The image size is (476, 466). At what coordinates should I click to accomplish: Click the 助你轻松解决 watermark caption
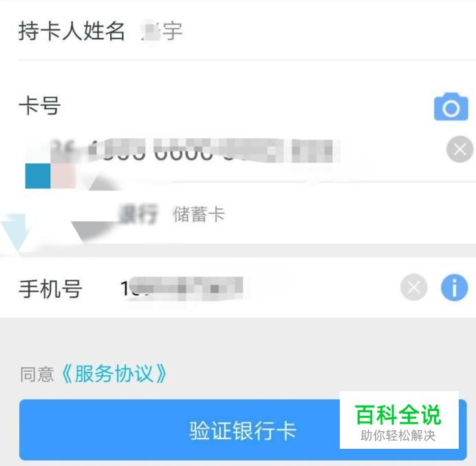click(x=398, y=436)
